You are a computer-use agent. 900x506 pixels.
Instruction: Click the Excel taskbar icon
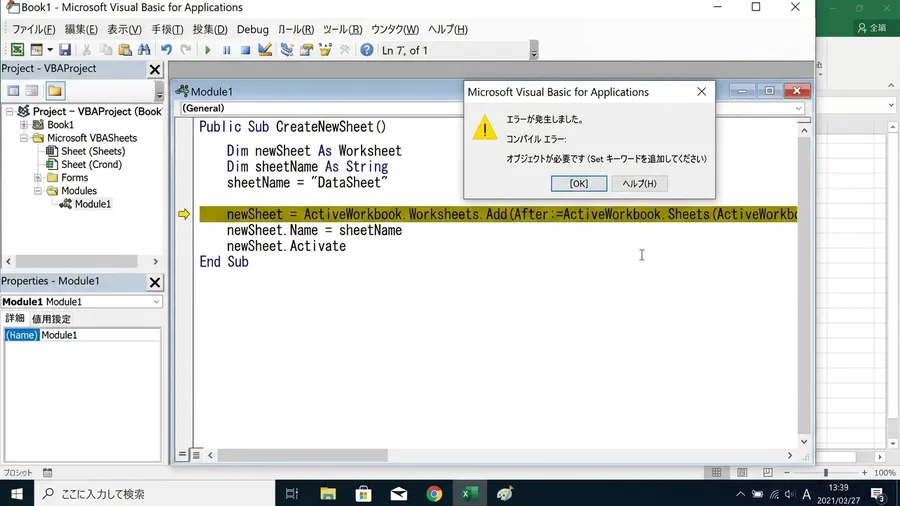coord(470,493)
